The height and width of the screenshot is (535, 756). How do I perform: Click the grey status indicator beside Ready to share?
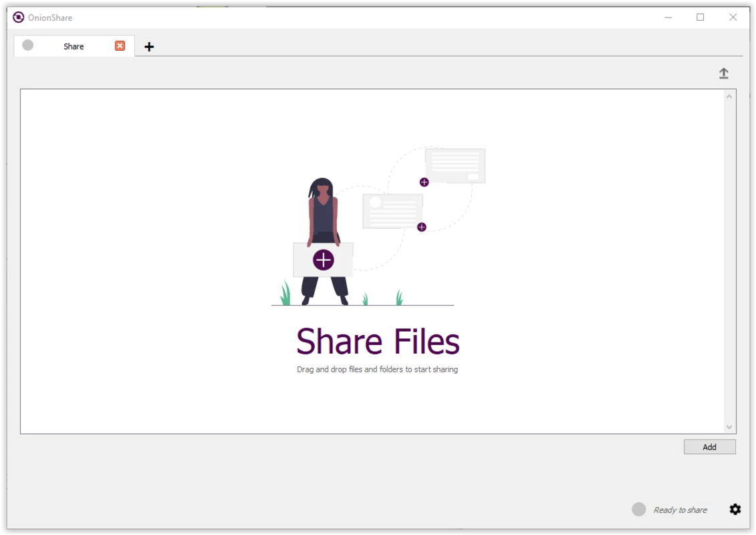point(639,510)
